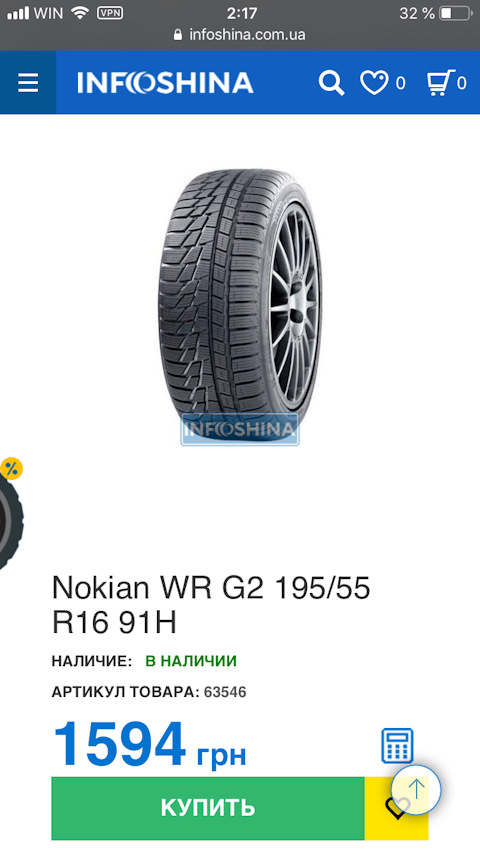The image size is (480, 854).
Task: Open the wishlist heart icon in header
Action: pyautogui.click(x=374, y=83)
